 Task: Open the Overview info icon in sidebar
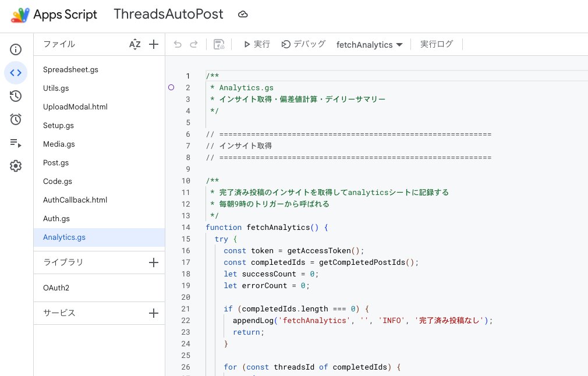(16, 49)
